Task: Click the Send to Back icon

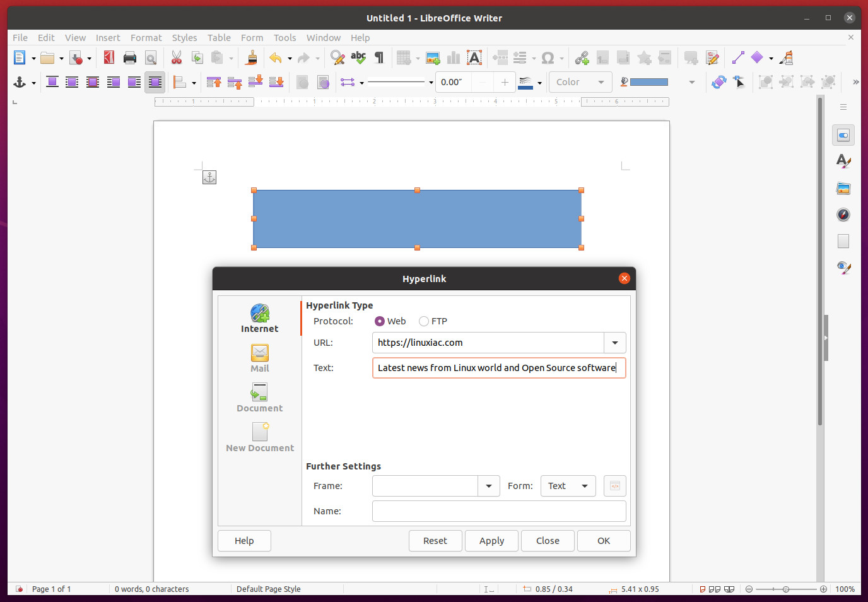Action: pyautogui.click(x=276, y=82)
